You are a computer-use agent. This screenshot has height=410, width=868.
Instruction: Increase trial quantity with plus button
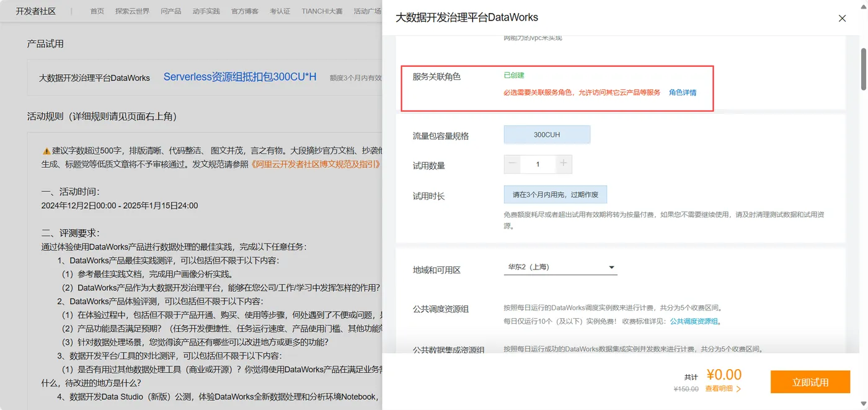pos(564,164)
